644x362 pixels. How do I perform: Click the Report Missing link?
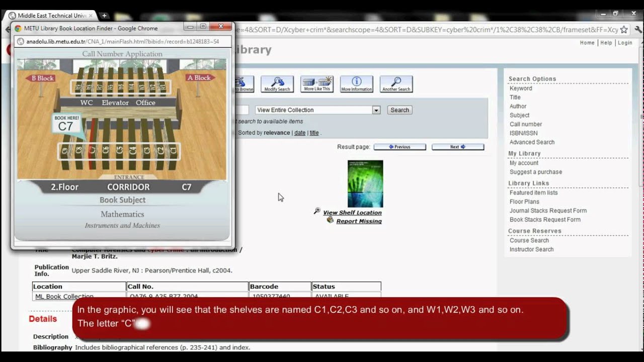(359, 221)
